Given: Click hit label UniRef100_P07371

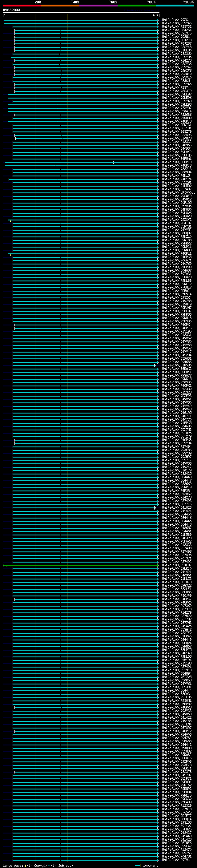Looking at the screenshot, I should (177, 559).
